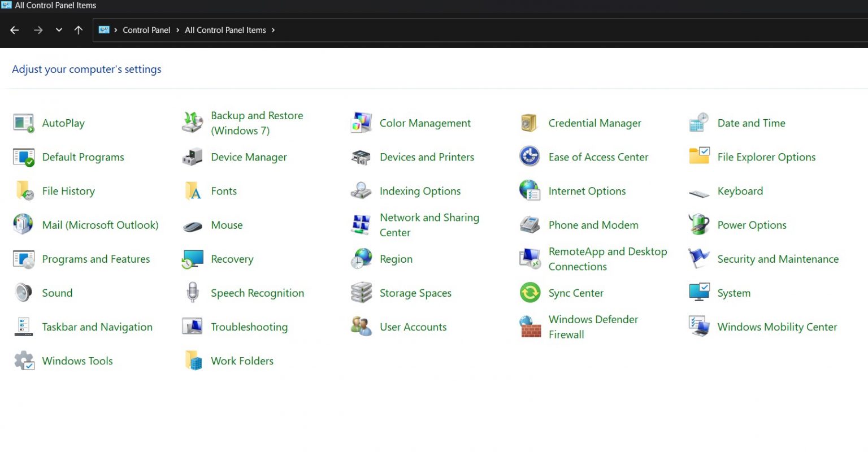The width and height of the screenshot is (868, 452).
Task: Click the Default Programs icon
Action: pos(23,157)
